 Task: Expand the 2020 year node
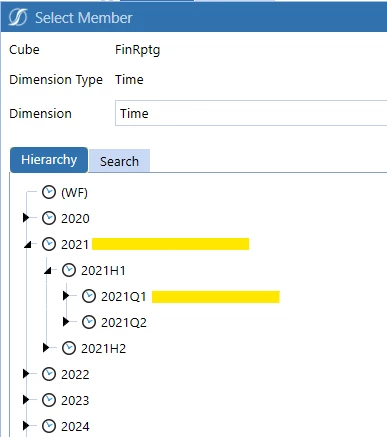(26, 218)
